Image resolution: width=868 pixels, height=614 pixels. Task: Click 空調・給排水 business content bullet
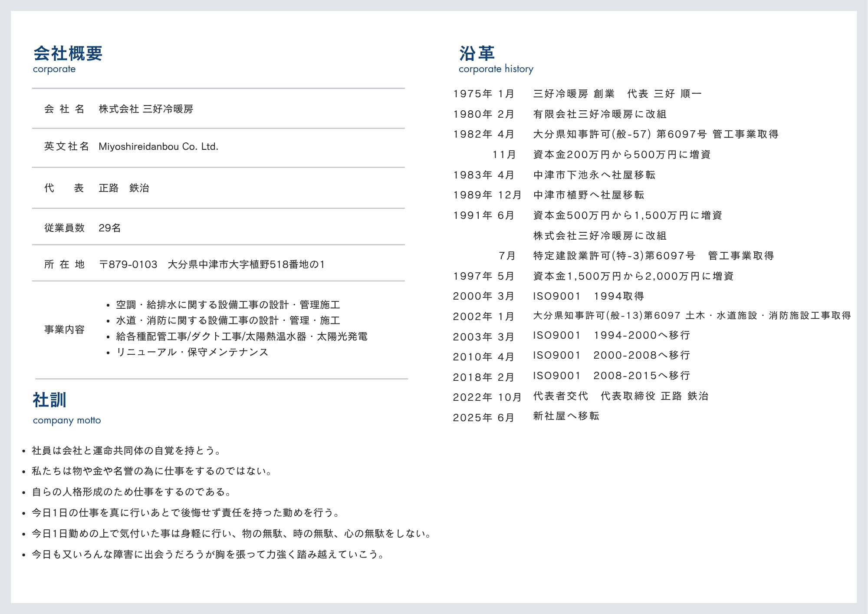click(228, 305)
